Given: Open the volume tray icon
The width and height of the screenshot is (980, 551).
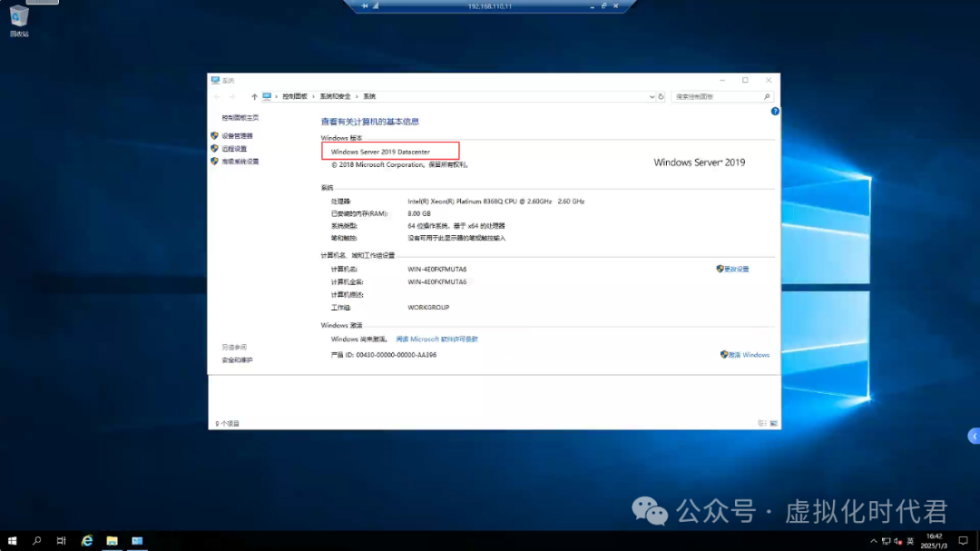Looking at the screenshot, I should (x=897, y=542).
